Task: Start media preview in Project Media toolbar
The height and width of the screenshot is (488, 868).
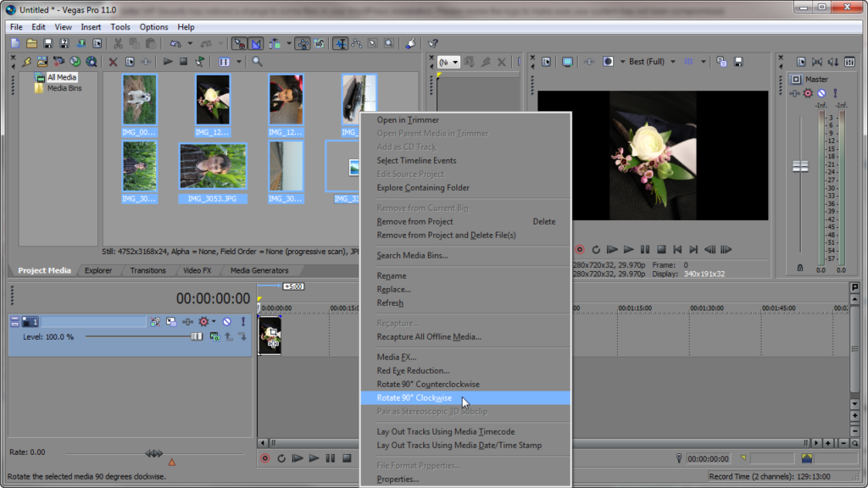Action: (x=167, y=61)
